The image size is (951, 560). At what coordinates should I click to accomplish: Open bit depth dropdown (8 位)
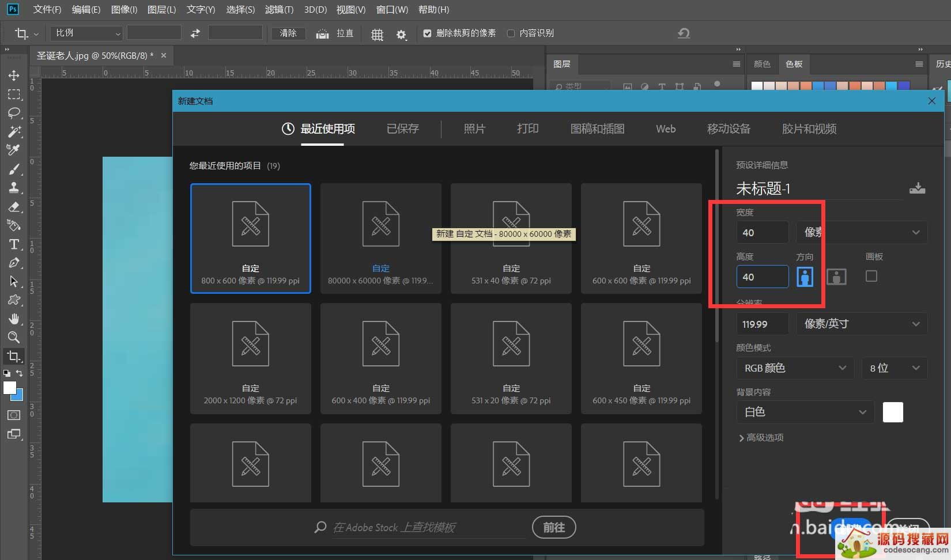tap(895, 368)
